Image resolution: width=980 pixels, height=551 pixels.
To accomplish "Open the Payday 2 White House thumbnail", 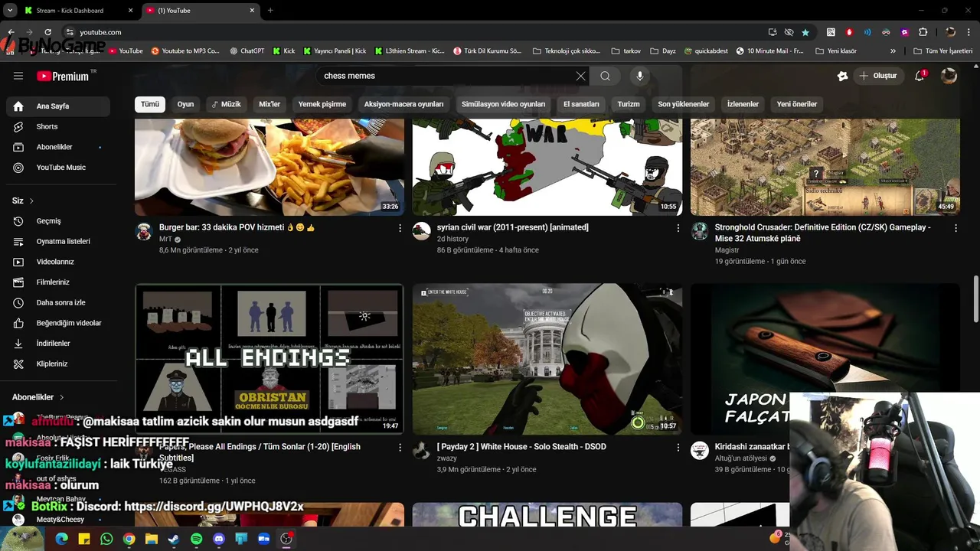I will point(547,359).
